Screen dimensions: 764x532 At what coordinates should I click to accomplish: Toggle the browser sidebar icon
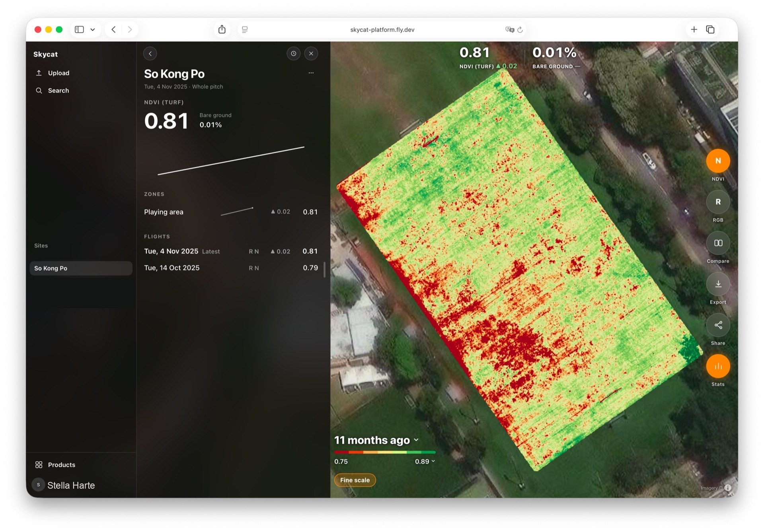click(80, 29)
